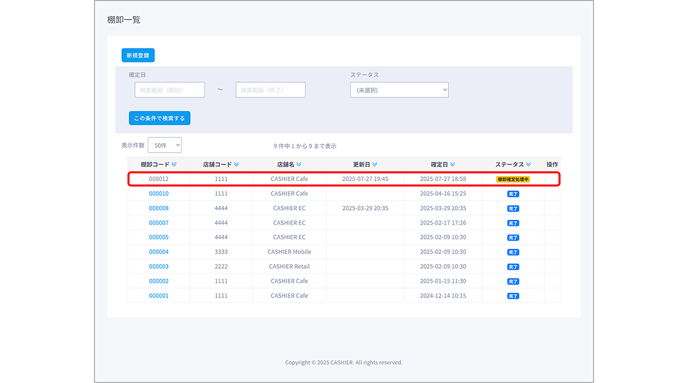Sort by 店舗名 column arrow
This screenshot has height=383, width=688.
[x=299, y=165]
